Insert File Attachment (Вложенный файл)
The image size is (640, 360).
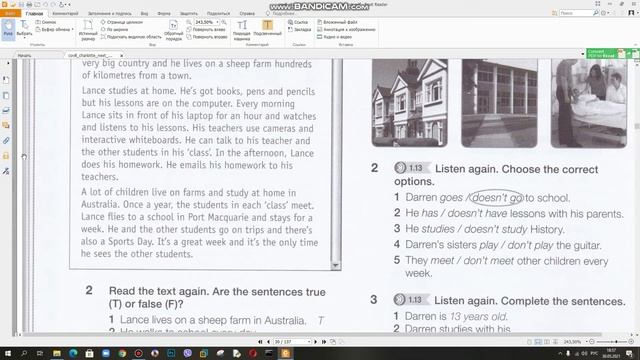(x=337, y=22)
